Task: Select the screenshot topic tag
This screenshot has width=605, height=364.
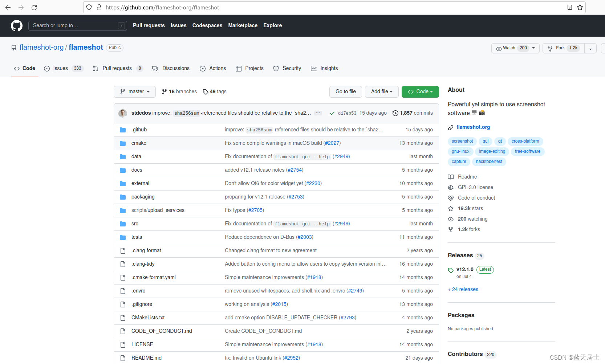Action: (462, 142)
